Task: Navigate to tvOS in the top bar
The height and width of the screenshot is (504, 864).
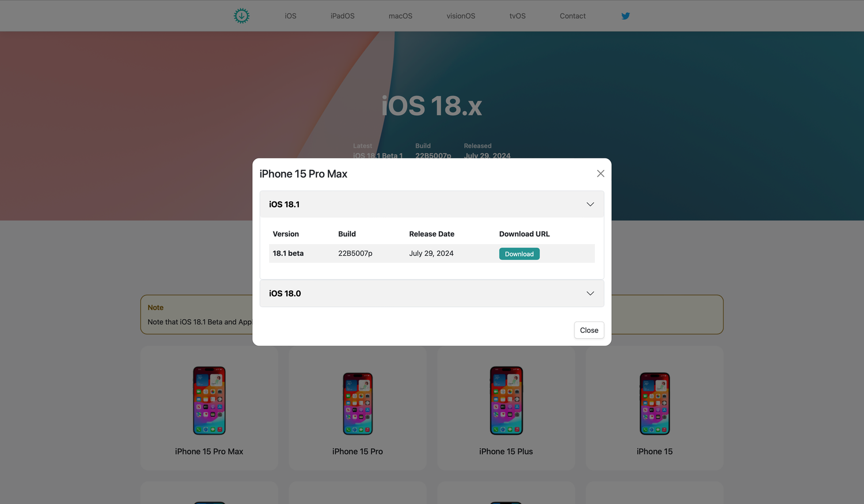Action: [517, 16]
